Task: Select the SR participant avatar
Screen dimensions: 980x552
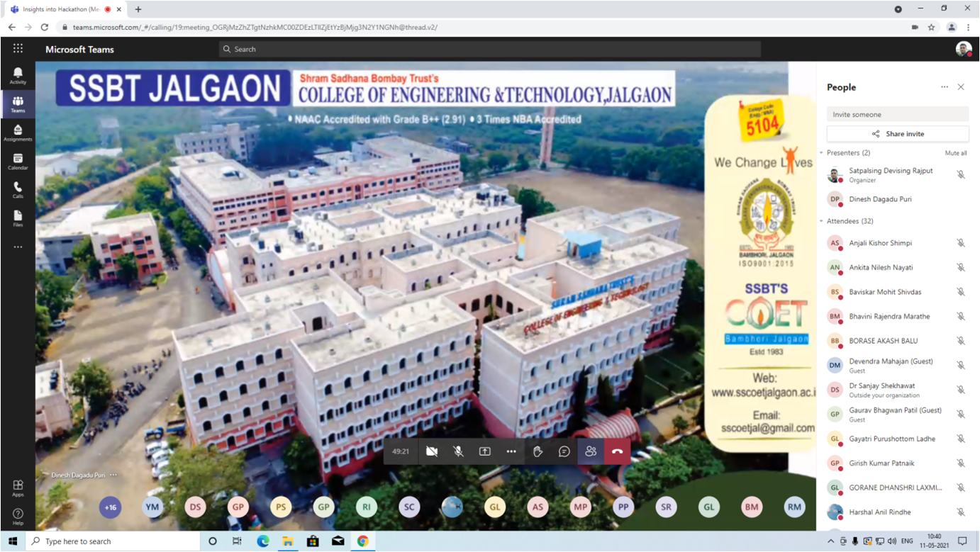Action: tap(666, 507)
